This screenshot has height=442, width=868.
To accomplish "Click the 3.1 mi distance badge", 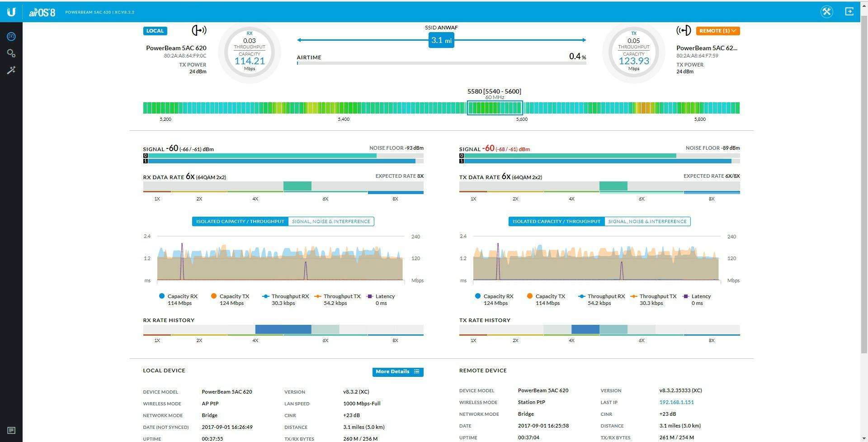I will pos(441,40).
